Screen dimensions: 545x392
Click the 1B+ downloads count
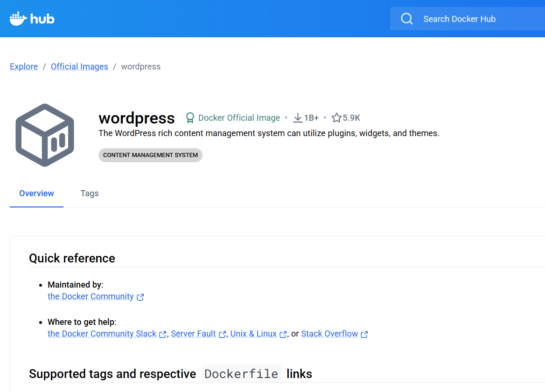click(311, 118)
